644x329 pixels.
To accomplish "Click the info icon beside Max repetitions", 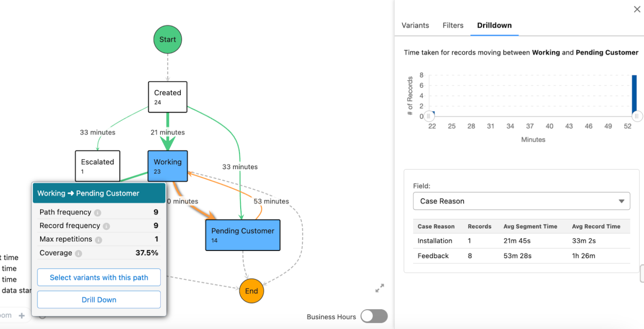I will click(x=99, y=240).
